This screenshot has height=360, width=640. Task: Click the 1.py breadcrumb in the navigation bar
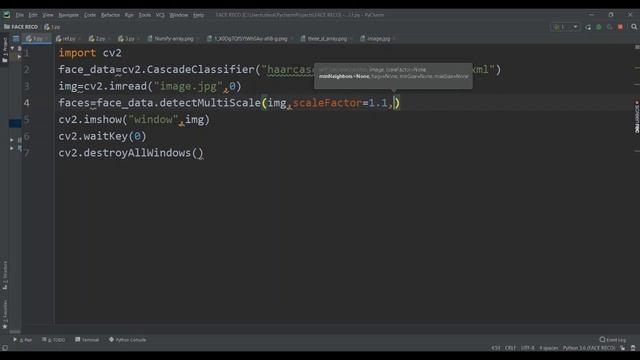(52, 27)
